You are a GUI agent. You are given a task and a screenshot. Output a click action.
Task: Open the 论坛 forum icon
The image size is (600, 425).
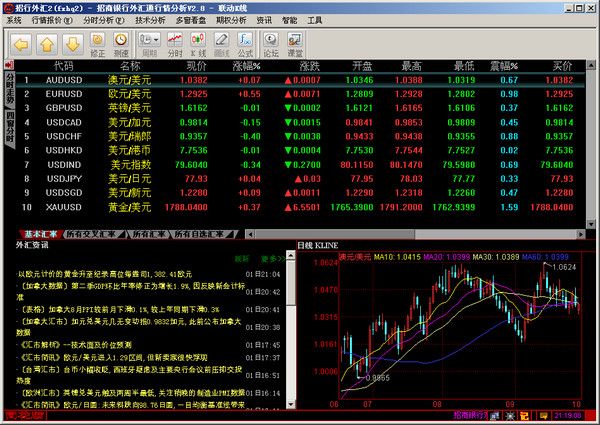pyautogui.click(x=271, y=45)
